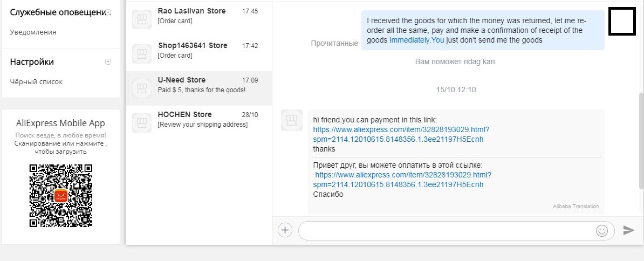
Task: Open the link in the Russian translation
Action: coord(402,180)
